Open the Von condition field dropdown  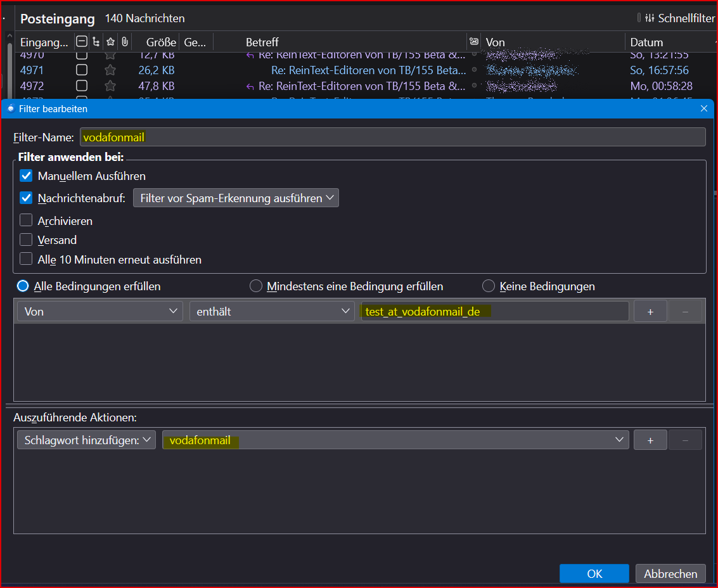coord(100,311)
